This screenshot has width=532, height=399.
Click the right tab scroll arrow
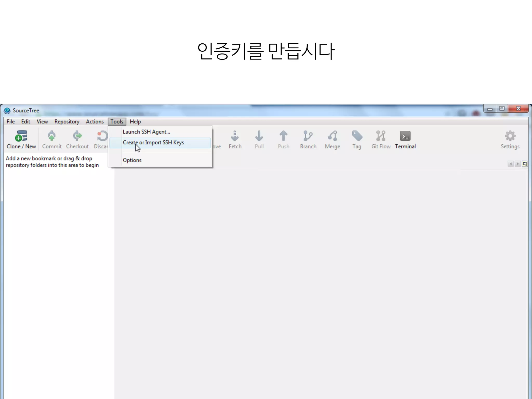tap(517, 164)
